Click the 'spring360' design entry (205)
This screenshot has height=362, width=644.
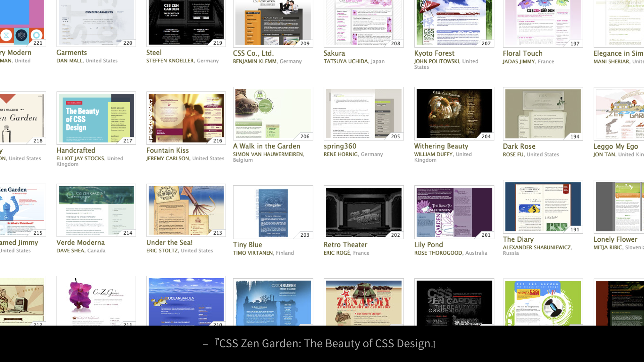(364, 113)
